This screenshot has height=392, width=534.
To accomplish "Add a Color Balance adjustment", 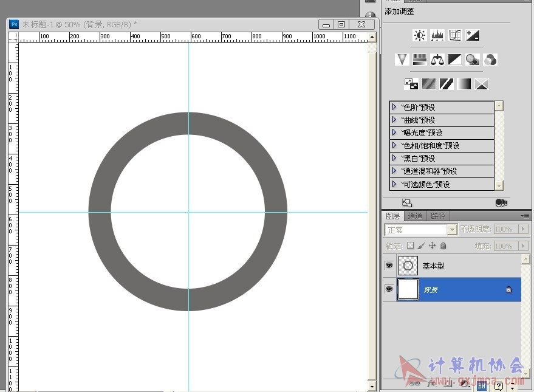I will 437,60.
